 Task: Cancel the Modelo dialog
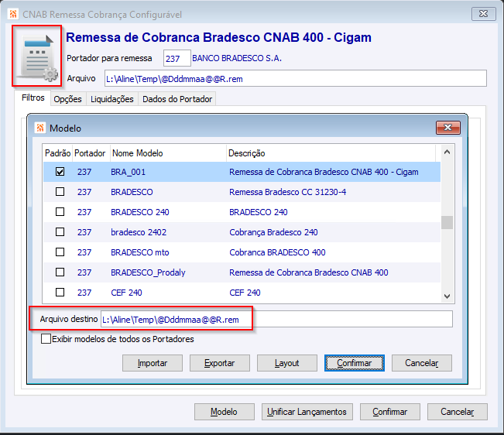click(x=422, y=363)
